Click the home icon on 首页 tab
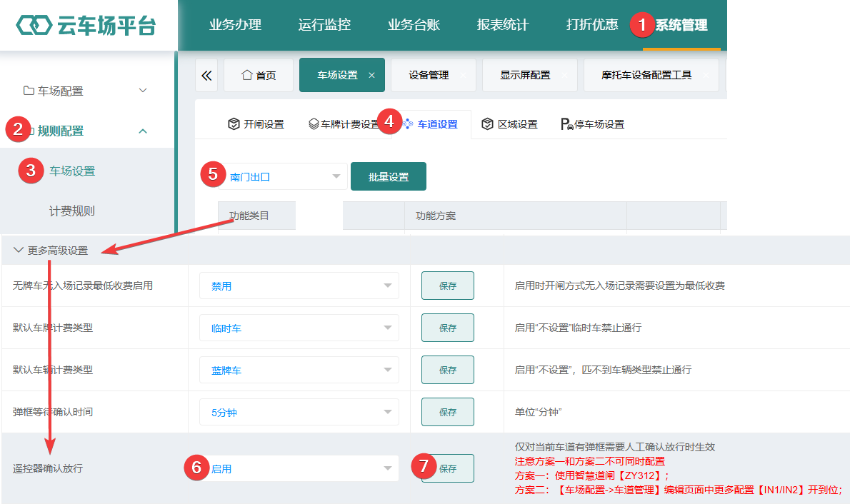 246,75
